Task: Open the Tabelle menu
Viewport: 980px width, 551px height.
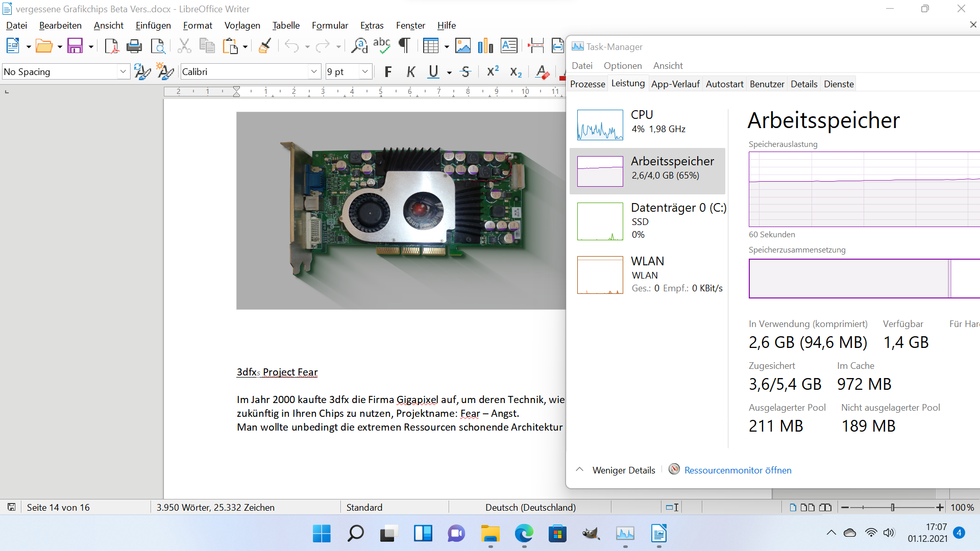Action: pyautogui.click(x=286, y=26)
